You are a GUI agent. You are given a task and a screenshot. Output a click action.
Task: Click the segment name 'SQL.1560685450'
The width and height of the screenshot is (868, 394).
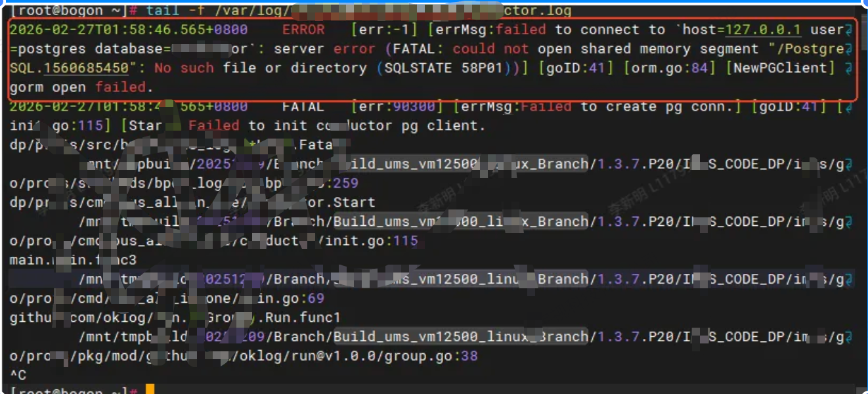click(69, 68)
